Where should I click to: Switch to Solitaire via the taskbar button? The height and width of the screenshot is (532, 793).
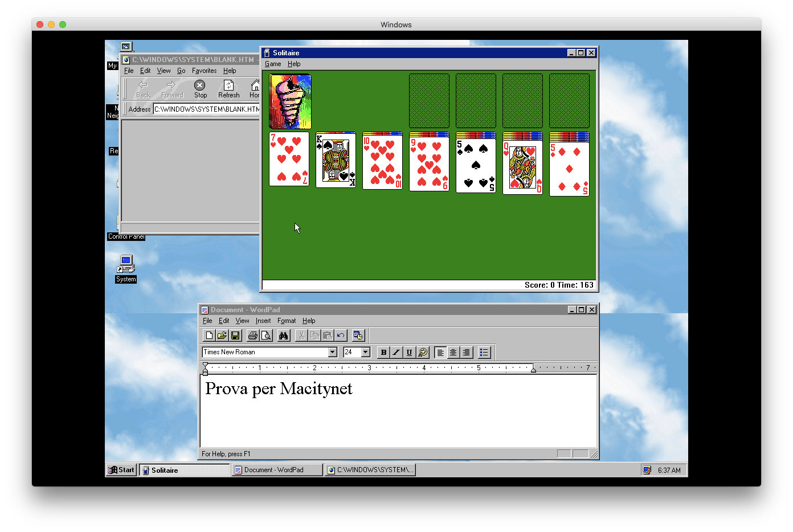click(185, 470)
